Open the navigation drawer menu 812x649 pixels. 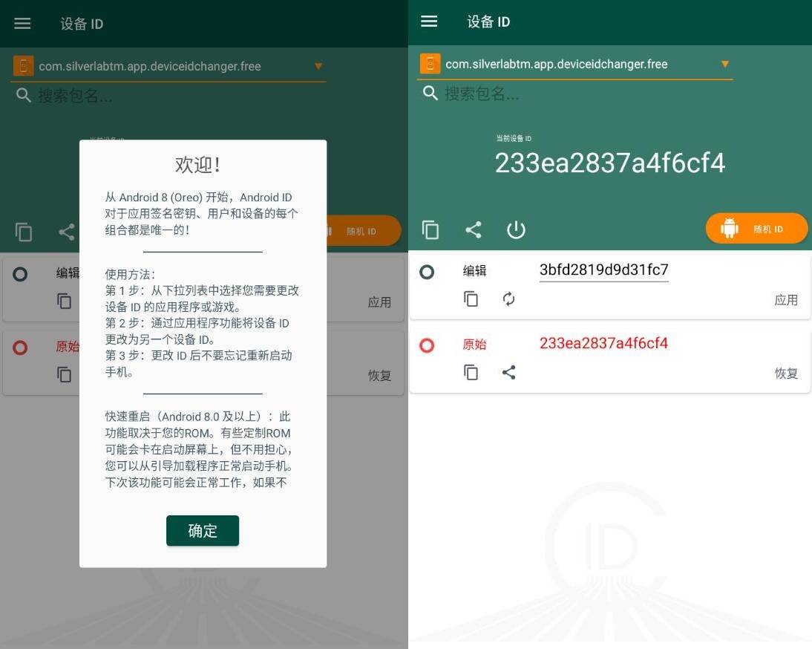429,22
